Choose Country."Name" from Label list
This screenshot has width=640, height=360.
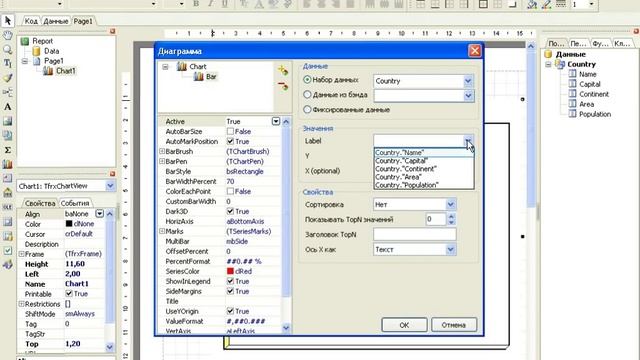click(424, 153)
